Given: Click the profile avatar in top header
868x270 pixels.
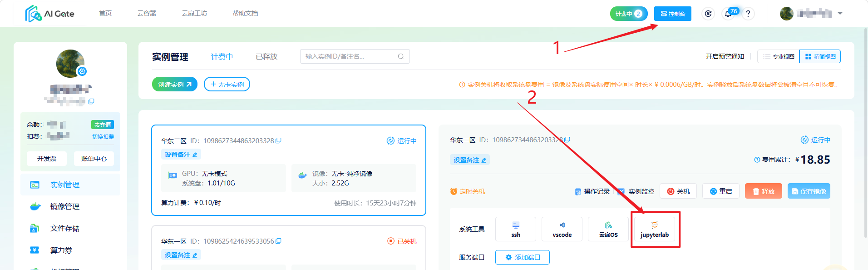Looking at the screenshot, I should (x=787, y=14).
